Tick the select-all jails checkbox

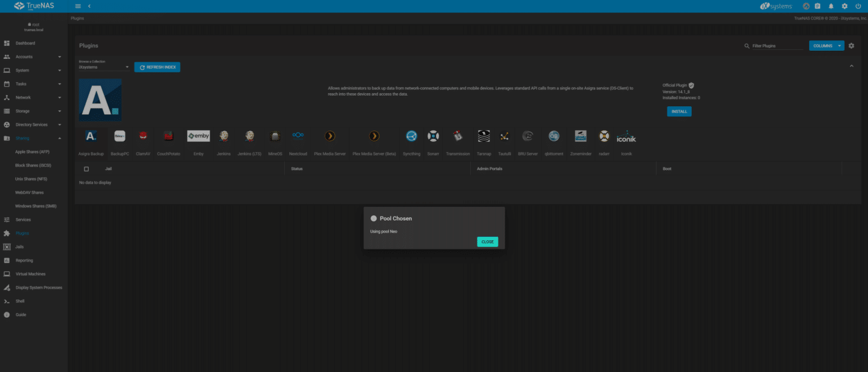86,169
